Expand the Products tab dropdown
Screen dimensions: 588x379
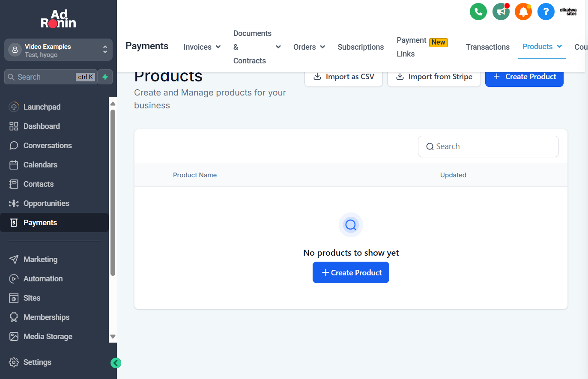click(542, 47)
